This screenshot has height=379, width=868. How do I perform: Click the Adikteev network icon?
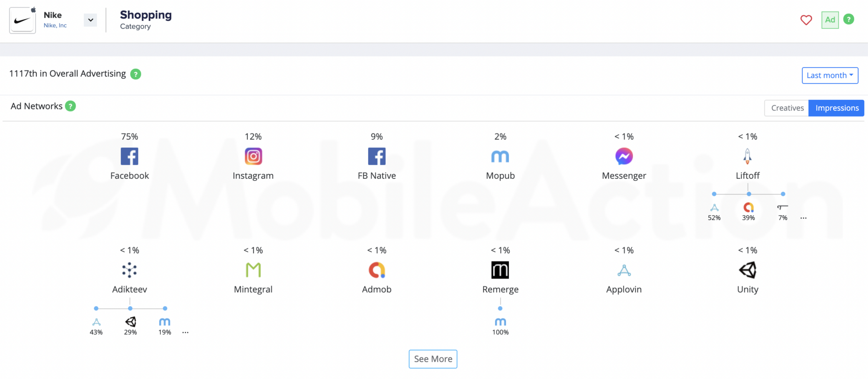point(130,270)
